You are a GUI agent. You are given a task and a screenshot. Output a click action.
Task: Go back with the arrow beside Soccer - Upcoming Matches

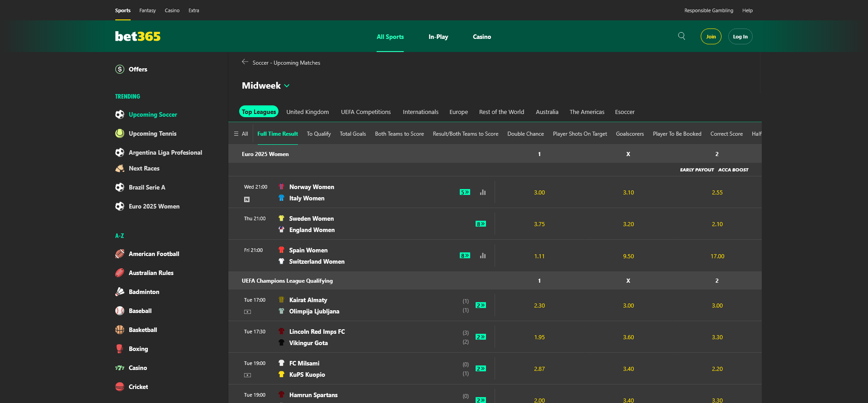click(245, 62)
